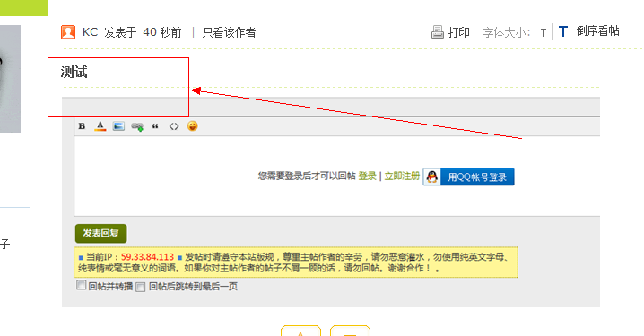
Task: Open the emoticon smiley picker
Action: [192, 126]
